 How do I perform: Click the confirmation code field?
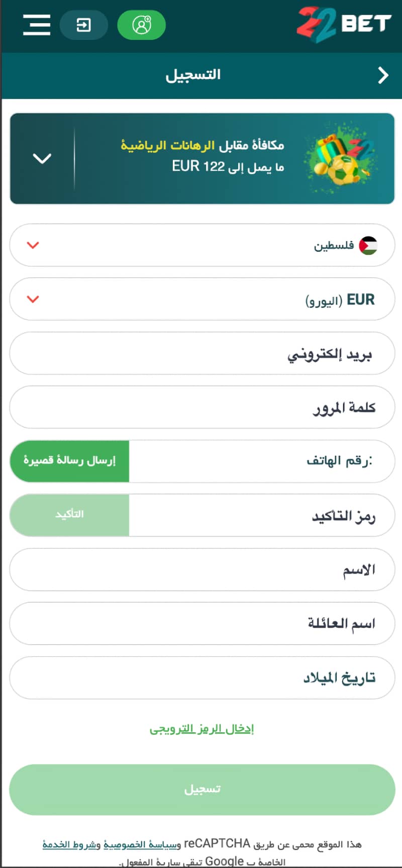(x=261, y=516)
